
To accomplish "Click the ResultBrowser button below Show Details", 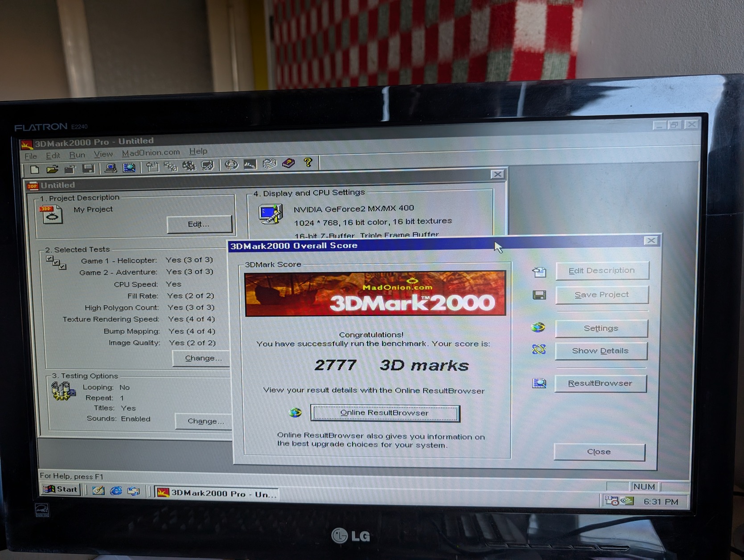I will coord(600,384).
